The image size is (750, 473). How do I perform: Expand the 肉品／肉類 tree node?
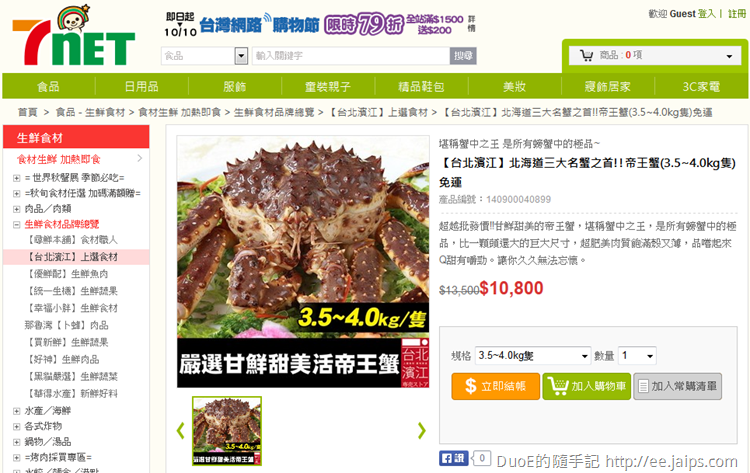click(x=16, y=209)
